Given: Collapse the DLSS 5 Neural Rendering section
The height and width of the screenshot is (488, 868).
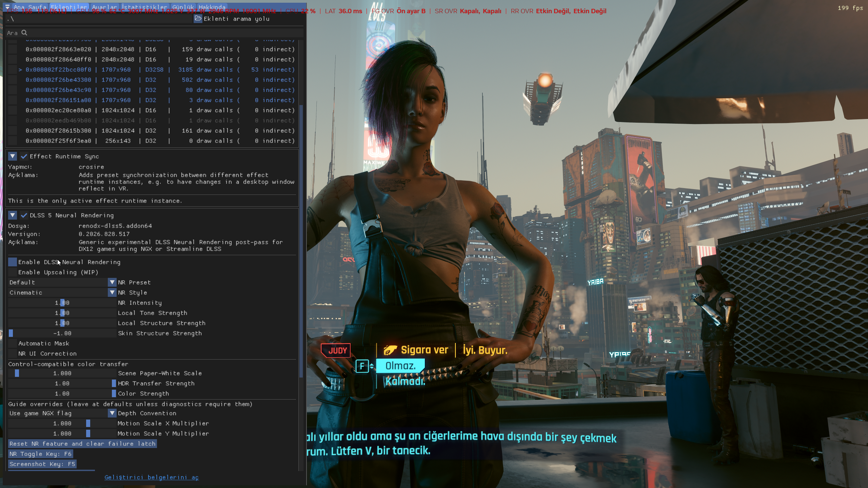Looking at the screenshot, I should point(13,216).
